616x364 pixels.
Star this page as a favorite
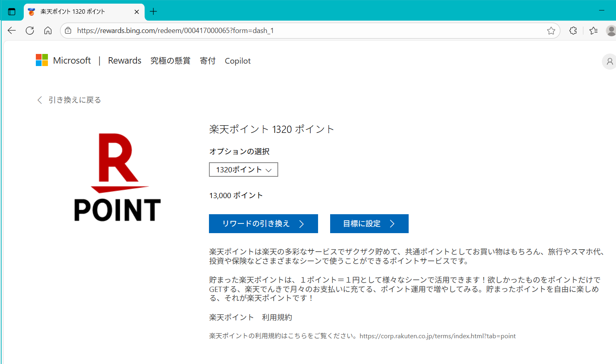[x=551, y=31]
